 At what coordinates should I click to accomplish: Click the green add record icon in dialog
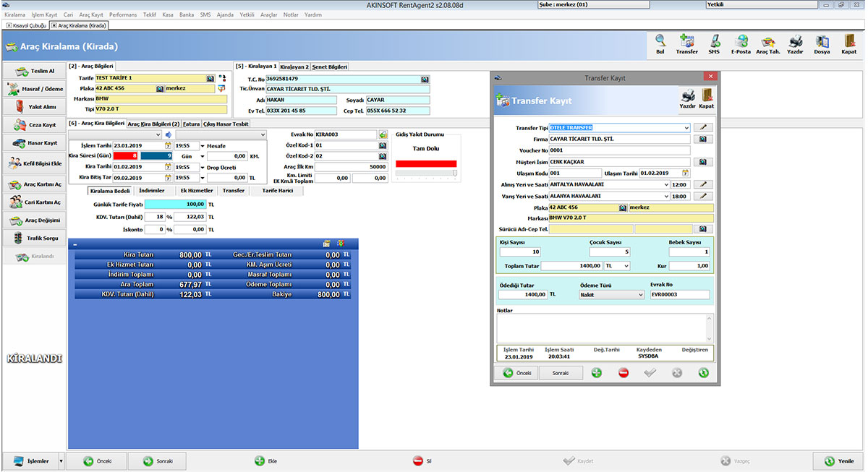point(597,373)
